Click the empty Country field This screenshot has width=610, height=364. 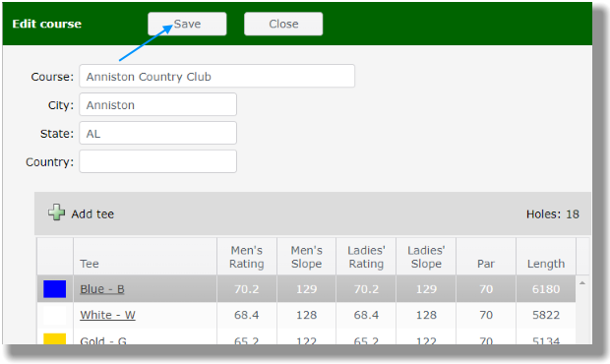[158, 161]
